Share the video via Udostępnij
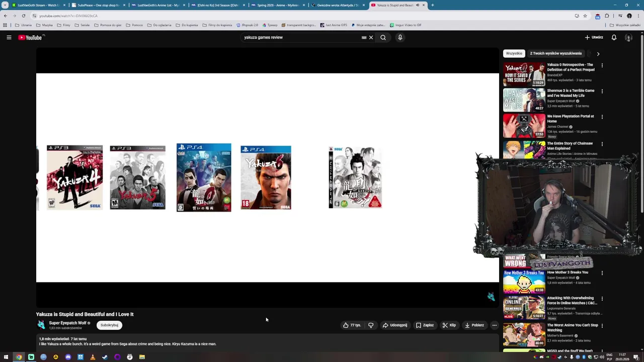The height and width of the screenshot is (362, 644). [x=395, y=325]
